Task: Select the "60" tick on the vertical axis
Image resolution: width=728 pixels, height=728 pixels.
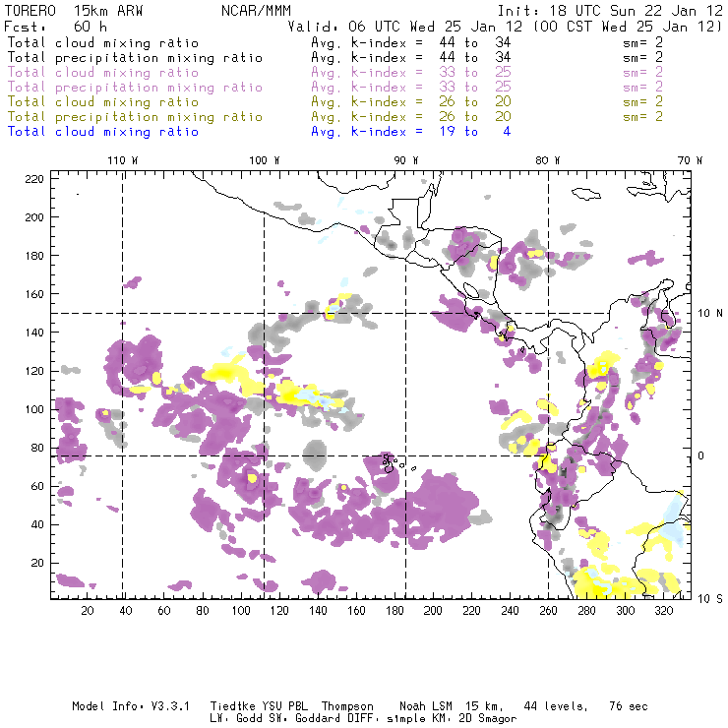Action: click(37, 486)
